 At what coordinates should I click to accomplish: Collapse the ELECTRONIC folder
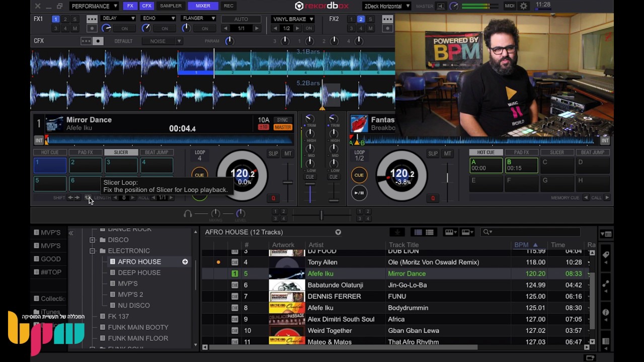pos(93,251)
